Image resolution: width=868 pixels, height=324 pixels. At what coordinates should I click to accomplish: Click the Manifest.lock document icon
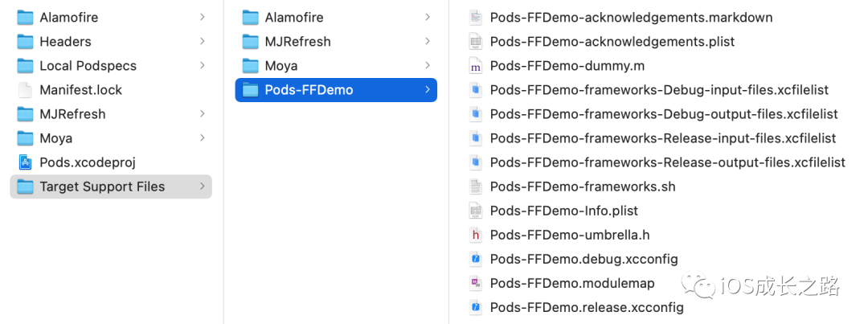point(25,90)
